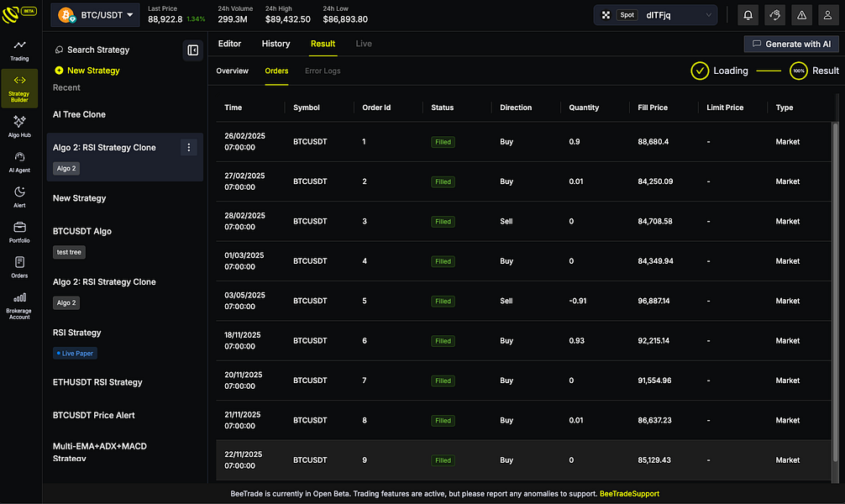
Task: Click the plus icon for New Strategy
Action: [59, 71]
